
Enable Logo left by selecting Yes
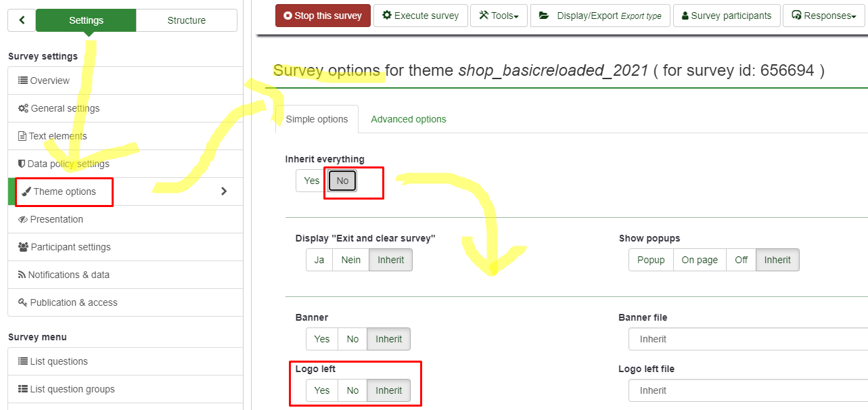click(x=321, y=390)
